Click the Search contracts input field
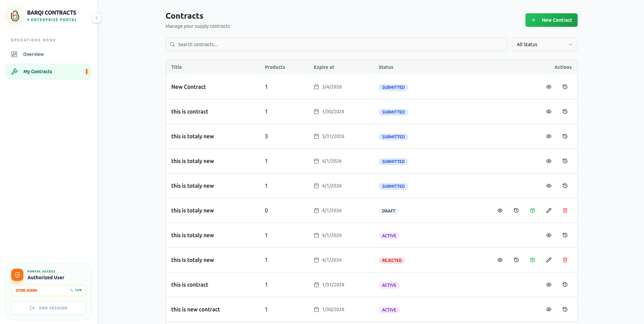The width and height of the screenshot is (644, 324). coord(336,44)
